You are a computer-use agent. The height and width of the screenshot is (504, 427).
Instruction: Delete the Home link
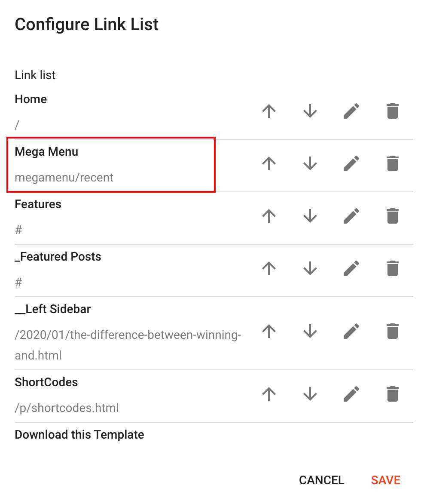pos(392,111)
